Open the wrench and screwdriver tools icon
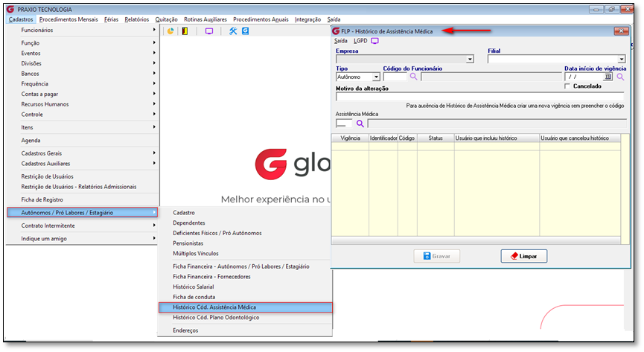Viewport: 644px width, 352px height. pyautogui.click(x=233, y=31)
